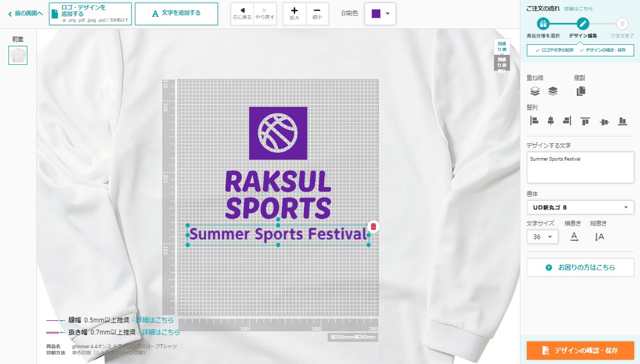Screen dimensions: 640x364
Task: Open the 文字サイズ dropdown showing 36
Action: (543, 237)
